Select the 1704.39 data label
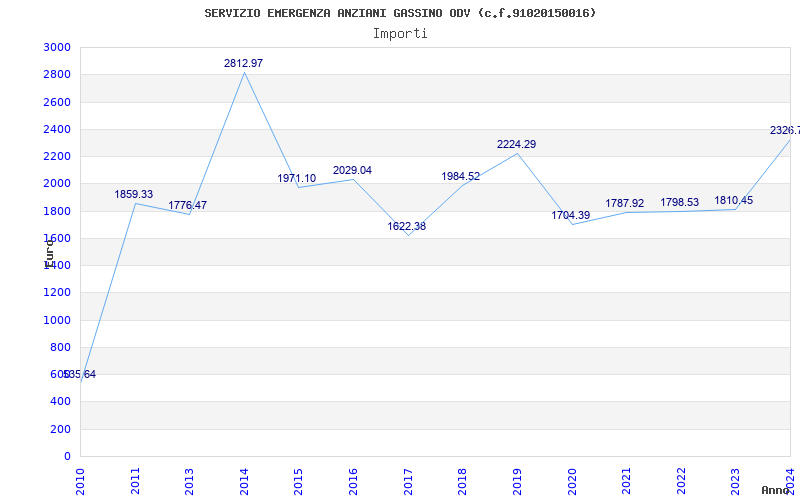 (570, 215)
